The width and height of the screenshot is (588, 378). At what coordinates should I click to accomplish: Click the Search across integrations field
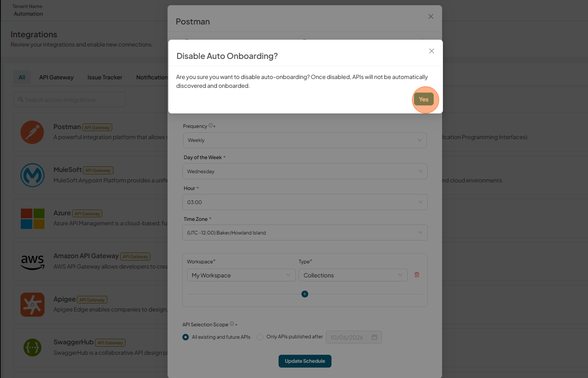click(69, 99)
